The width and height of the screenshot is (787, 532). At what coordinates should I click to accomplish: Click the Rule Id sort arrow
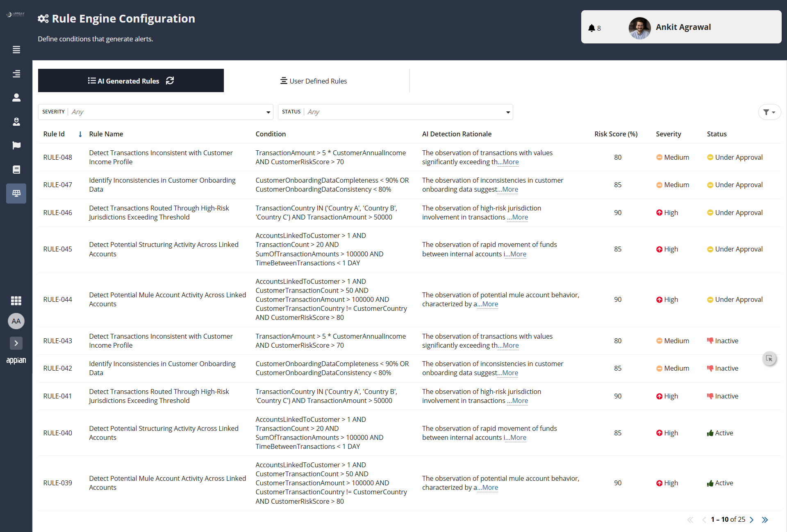click(80, 134)
